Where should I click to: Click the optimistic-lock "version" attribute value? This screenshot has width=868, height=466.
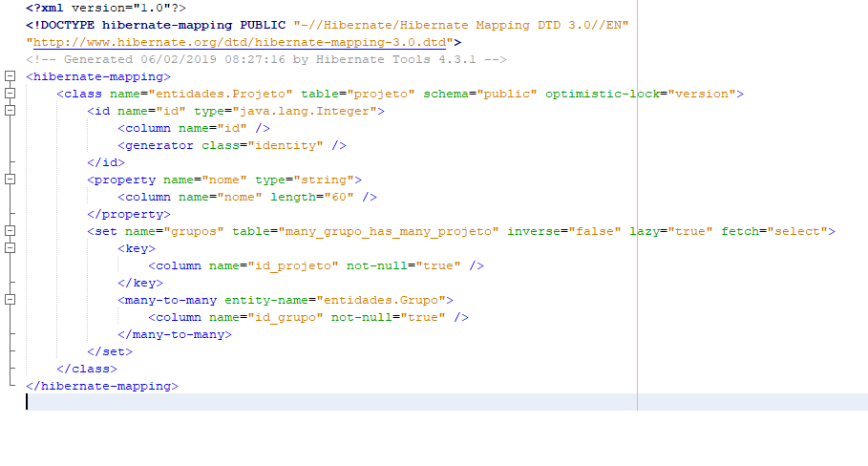(702, 94)
